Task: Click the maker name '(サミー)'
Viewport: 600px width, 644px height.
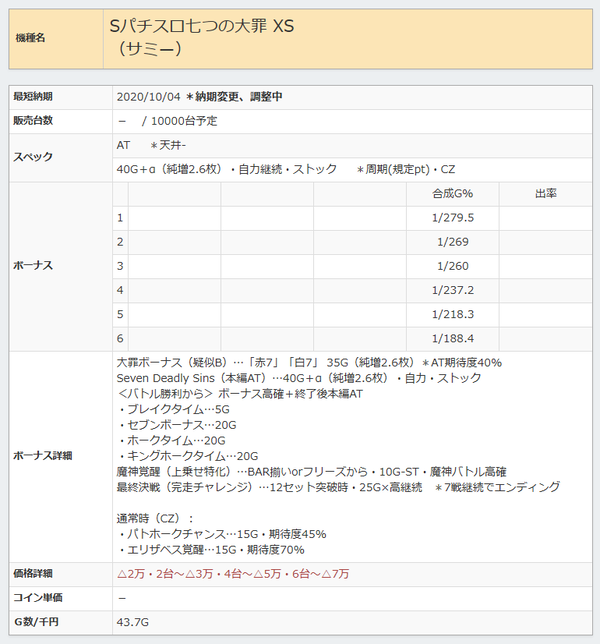Action: pyautogui.click(x=149, y=48)
